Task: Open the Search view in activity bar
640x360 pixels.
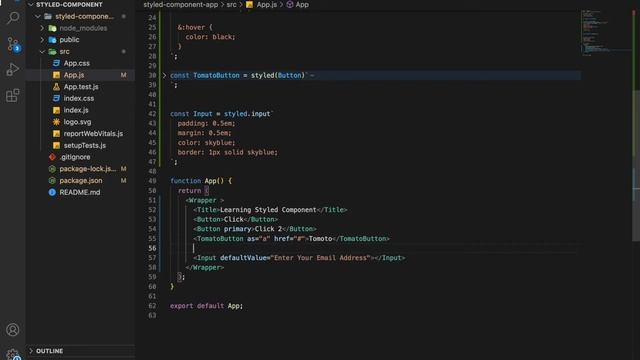Action: tap(13, 17)
